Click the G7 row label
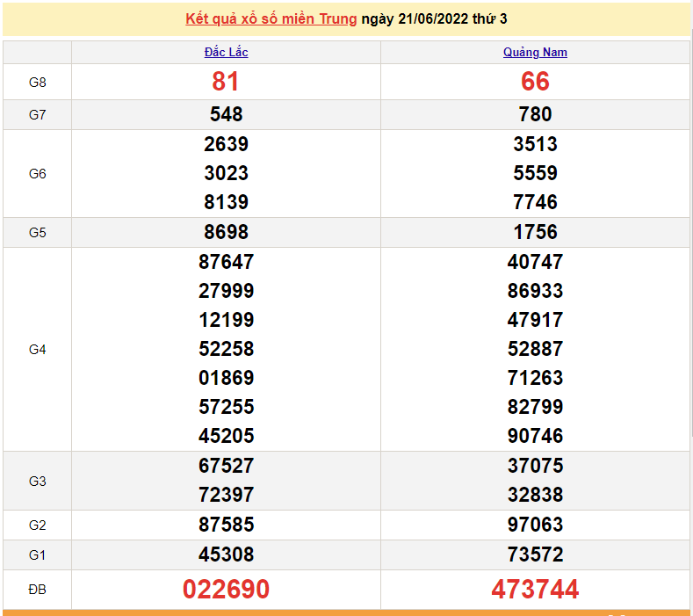The height and width of the screenshot is (616, 693). point(37,114)
